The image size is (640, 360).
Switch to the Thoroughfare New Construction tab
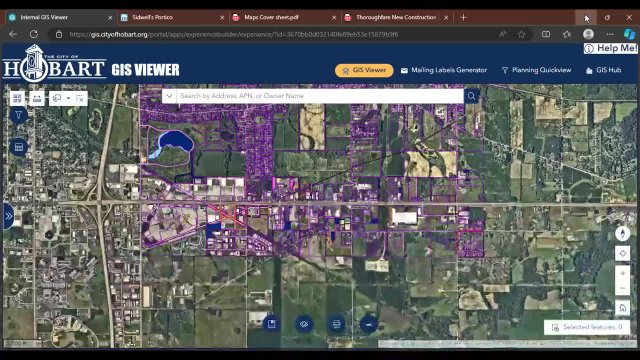click(x=397, y=18)
